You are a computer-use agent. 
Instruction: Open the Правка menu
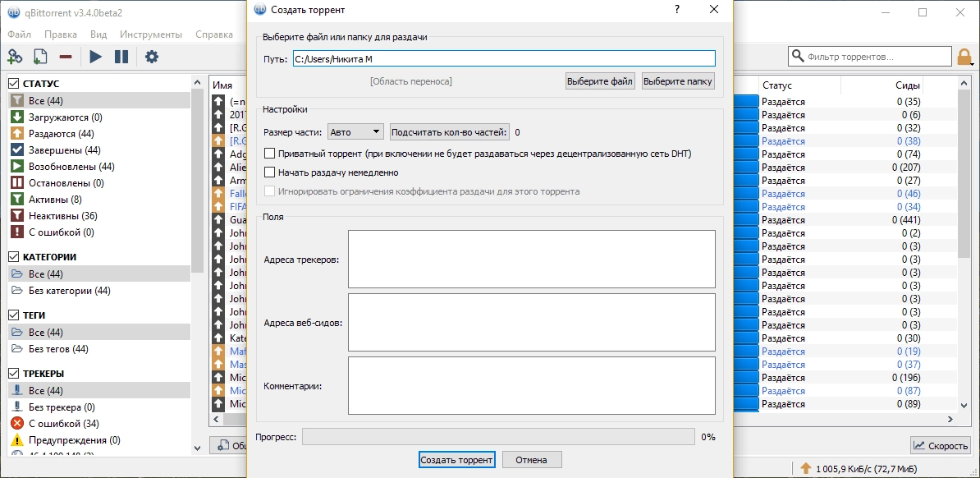tap(62, 34)
